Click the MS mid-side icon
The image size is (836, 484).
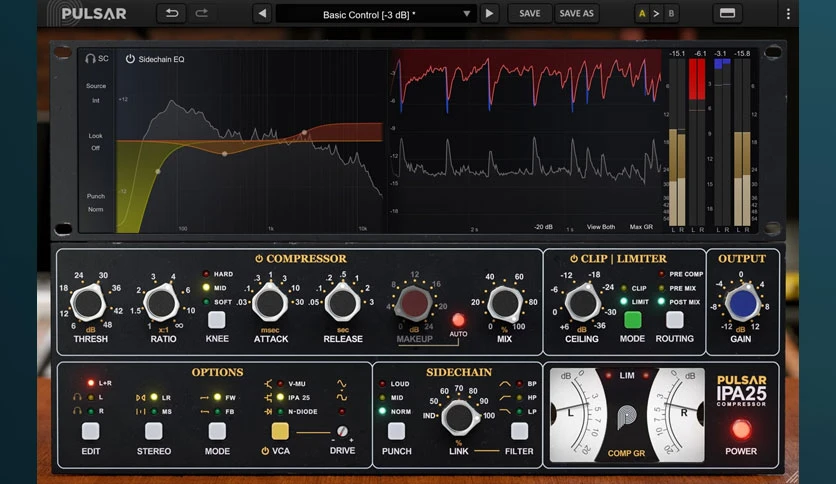141,412
